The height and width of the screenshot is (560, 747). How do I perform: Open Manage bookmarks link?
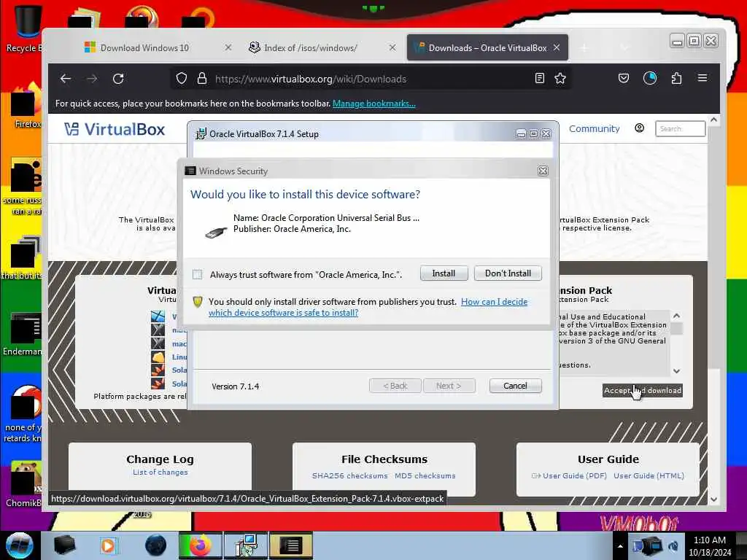[x=374, y=104]
